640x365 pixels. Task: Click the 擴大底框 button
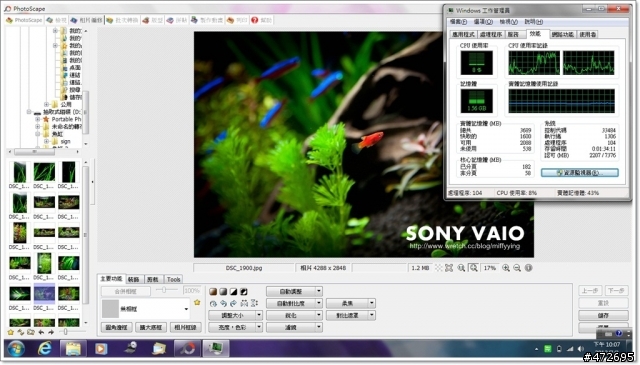(x=151, y=327)
